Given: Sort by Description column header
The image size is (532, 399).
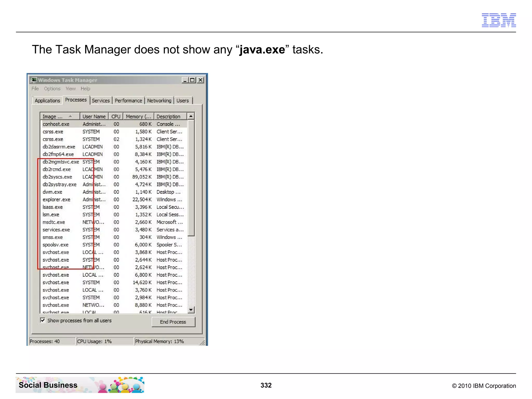Looking at the screenshot, I should point(170,116).
